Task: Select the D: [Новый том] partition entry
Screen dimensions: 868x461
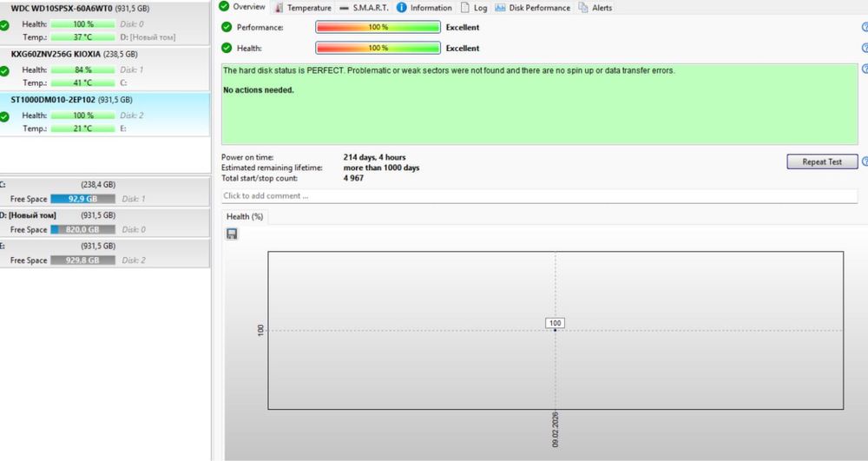Action: point(105,222)
